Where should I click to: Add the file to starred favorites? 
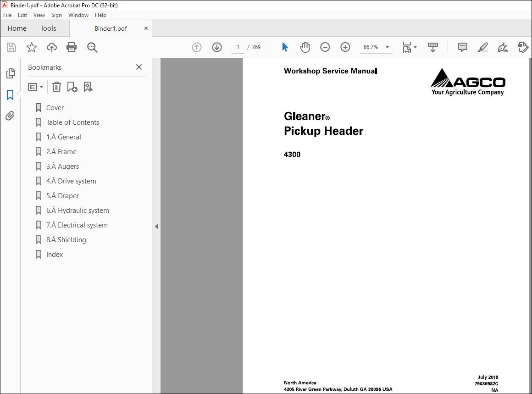point(32,47)
